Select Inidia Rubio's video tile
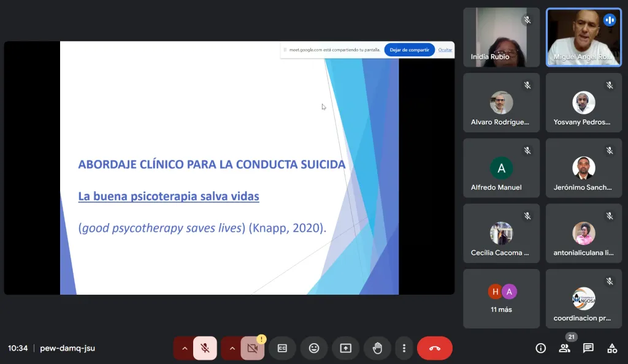 tap(501, 37)
